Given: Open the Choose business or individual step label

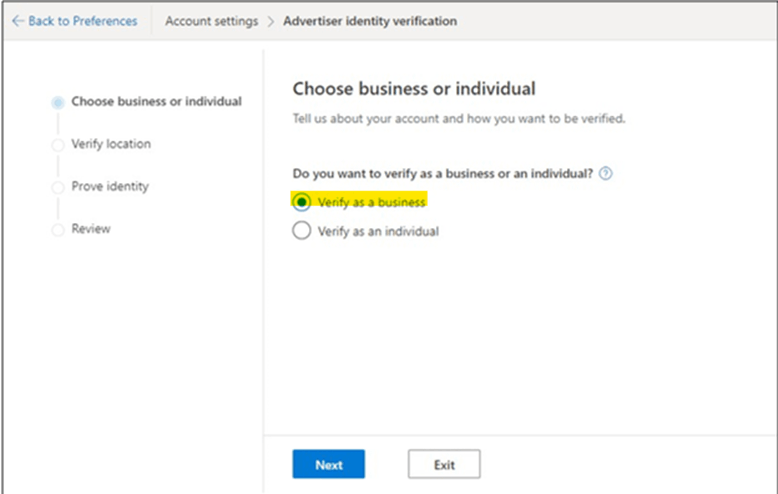Looking at the screenshot, I should [156, 102].
